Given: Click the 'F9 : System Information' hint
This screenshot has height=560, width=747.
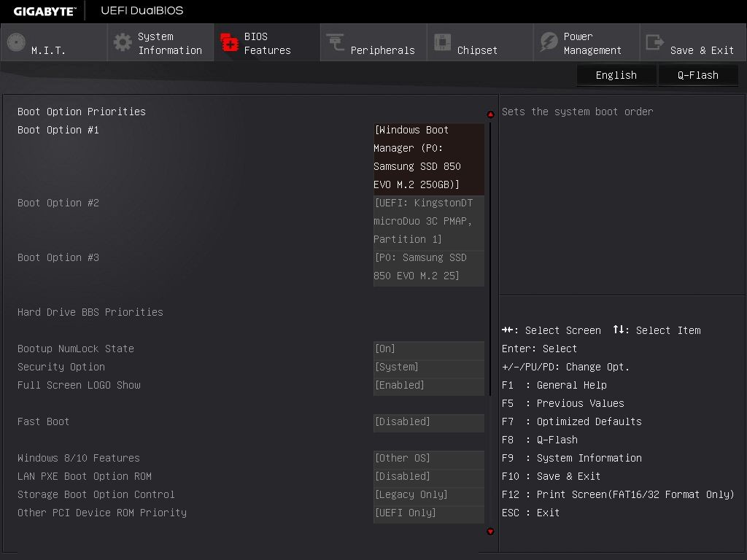Looking at the screenshot, I should click(x=572, y=458).
